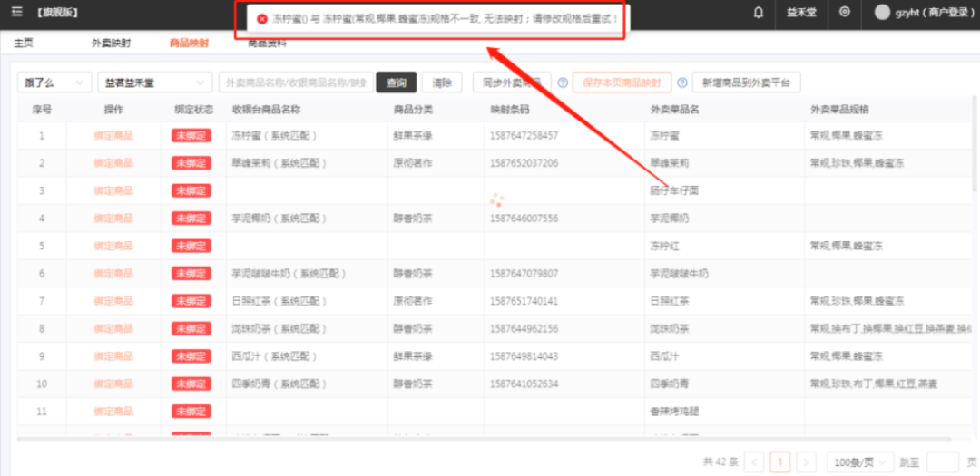This screenshot has height=476, width=980.
Task: Select page 1 in pagination
Action: click(x=780, y=462)
